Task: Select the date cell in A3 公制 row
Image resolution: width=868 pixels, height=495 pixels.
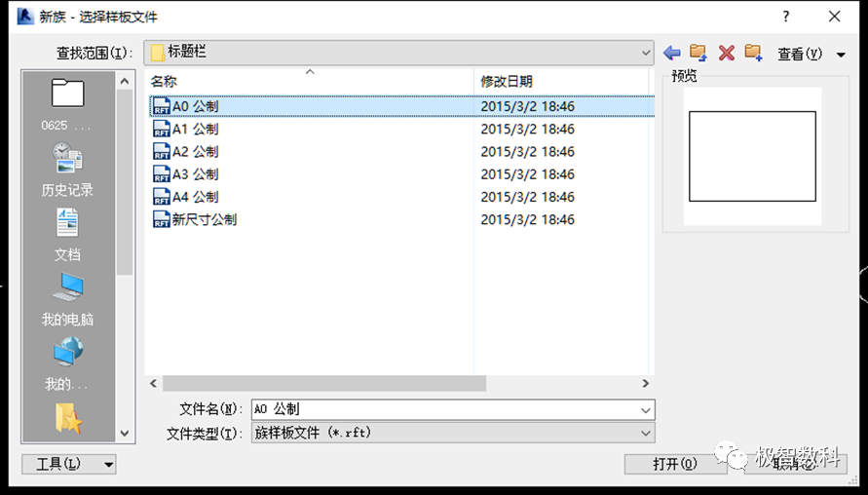Action: click(528, 174)
